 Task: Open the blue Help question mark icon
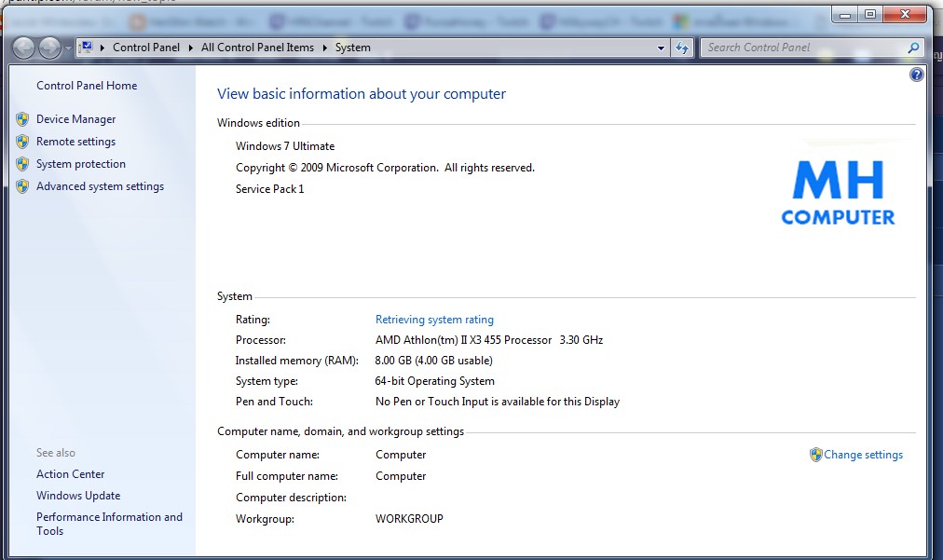tap(916, 75)
